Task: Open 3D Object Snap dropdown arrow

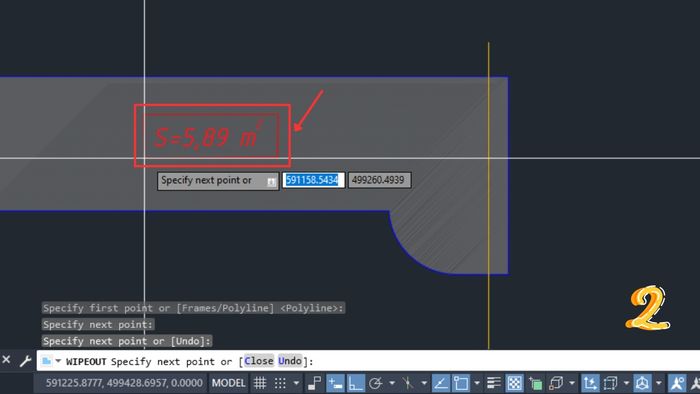Action: 572,383
